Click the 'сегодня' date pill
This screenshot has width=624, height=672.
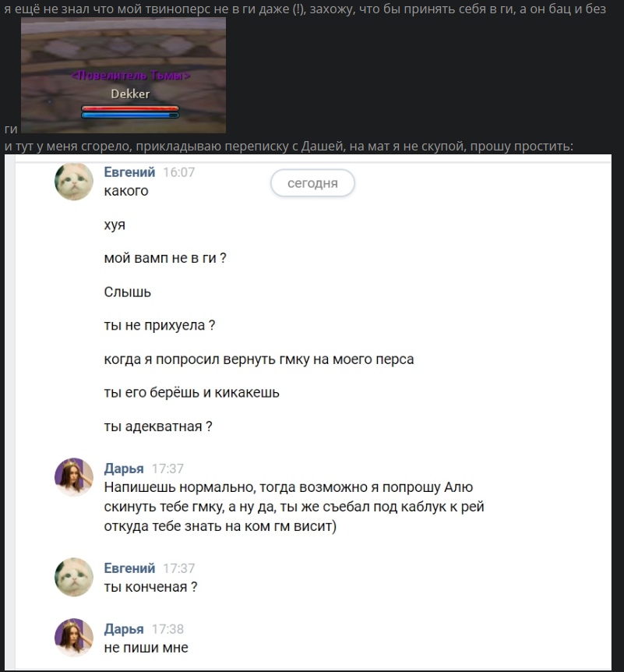point(312,183)
